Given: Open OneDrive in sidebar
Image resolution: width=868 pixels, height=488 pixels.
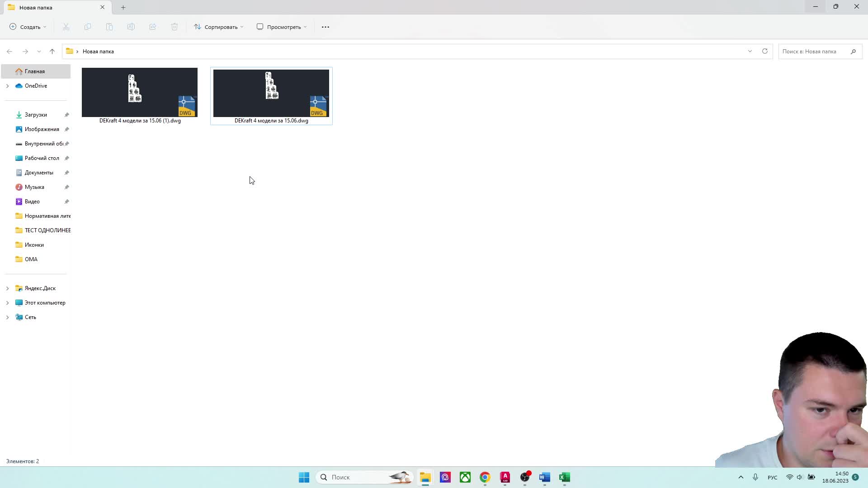Looking at the screenshot, I should pos(36,86).
